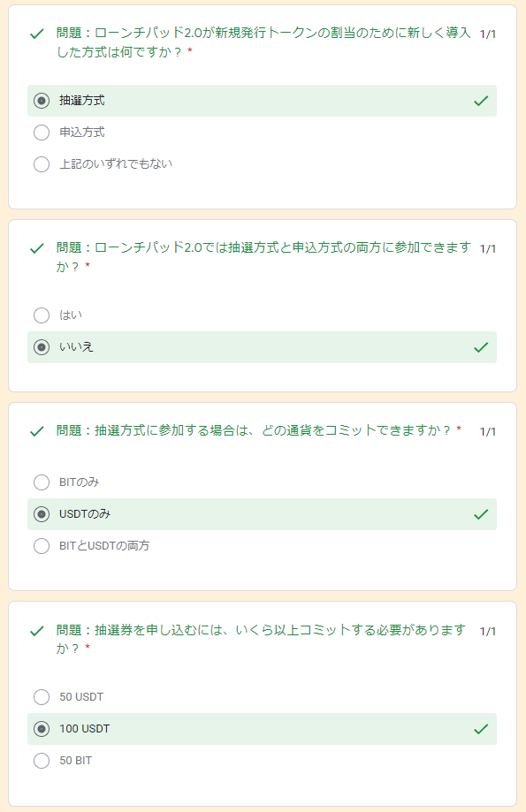
Task: Choose the BITのみ radio option
Action: point(42,482)
